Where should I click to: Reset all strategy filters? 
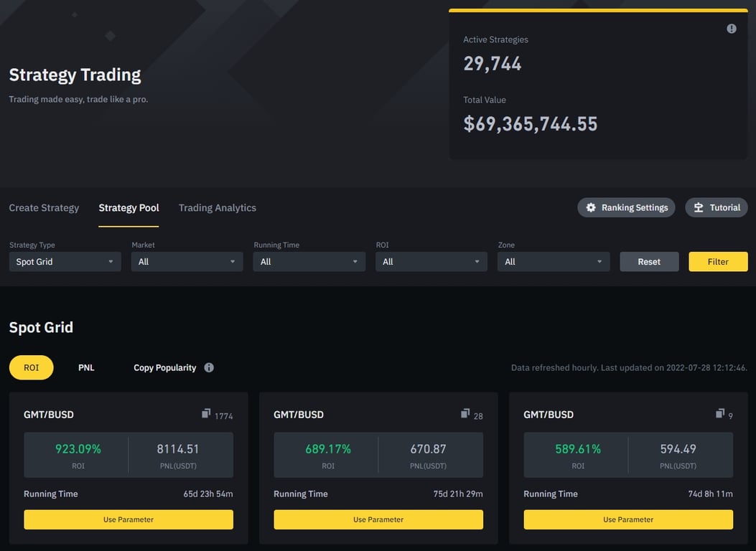(649, 261)
